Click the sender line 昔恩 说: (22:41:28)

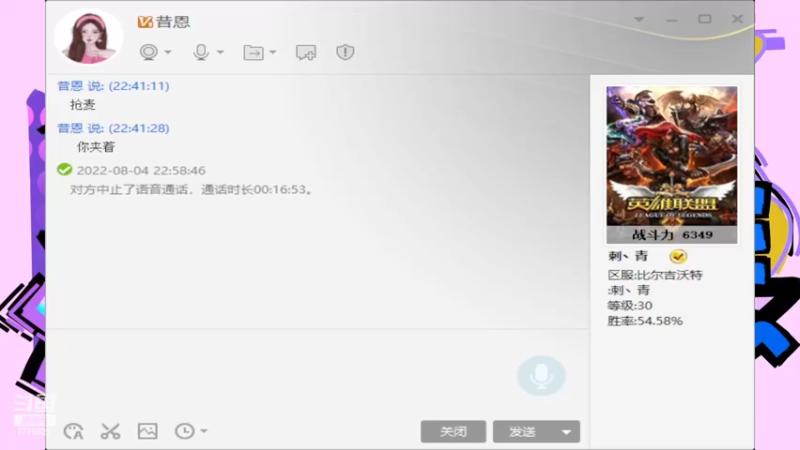tap(113, 128)
